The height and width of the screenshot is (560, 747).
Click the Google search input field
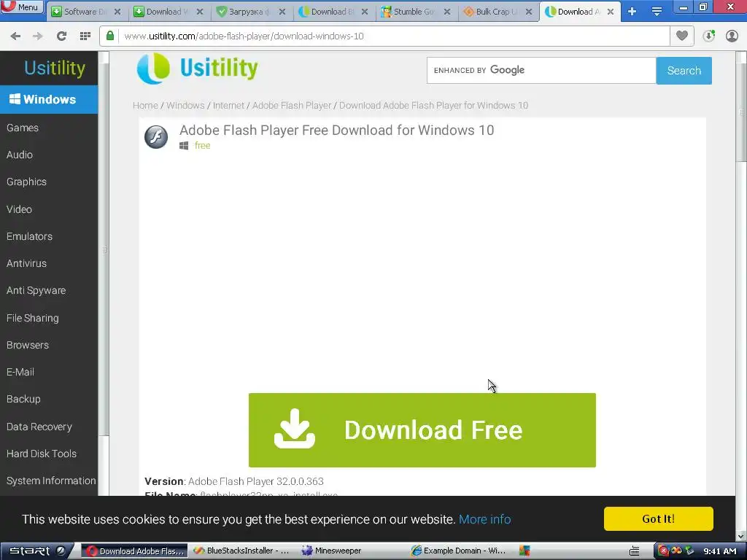[541, 71]
